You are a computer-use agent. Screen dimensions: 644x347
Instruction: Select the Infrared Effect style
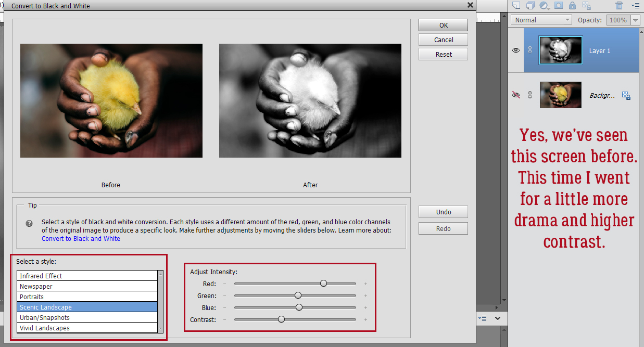(x=87, y=276)
